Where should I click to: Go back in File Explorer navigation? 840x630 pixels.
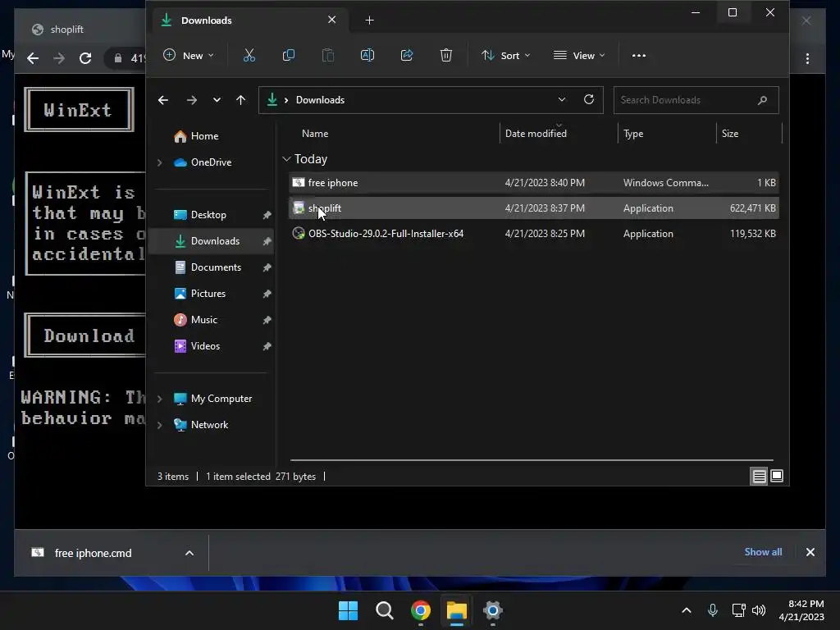click(163, 100)
